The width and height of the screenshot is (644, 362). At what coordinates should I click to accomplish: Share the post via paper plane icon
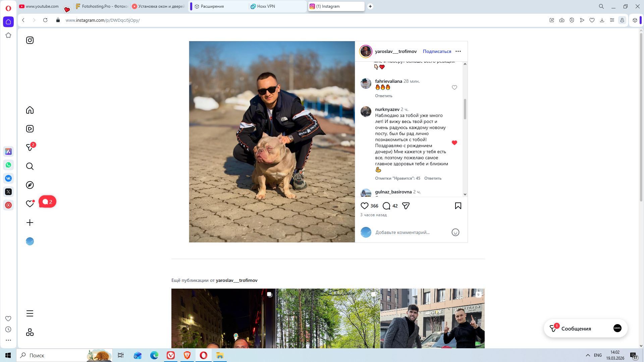tap(406, 206)
